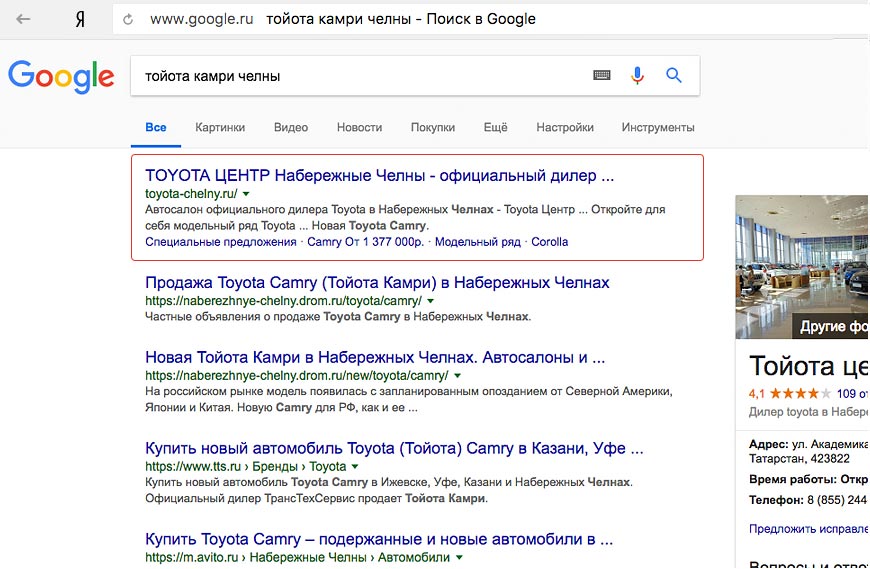Open the TOYOTA ЦЕНТР Набережные Челны result

[x=379, y=175]
